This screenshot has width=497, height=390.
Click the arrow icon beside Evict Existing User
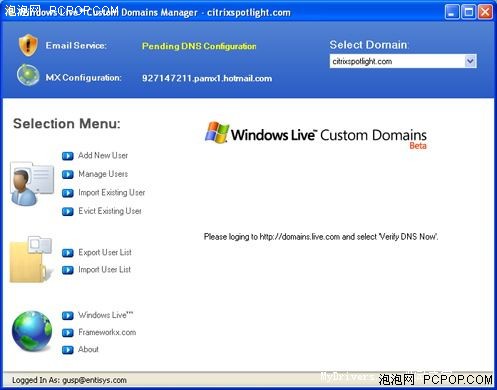click(x=68, y=212)
